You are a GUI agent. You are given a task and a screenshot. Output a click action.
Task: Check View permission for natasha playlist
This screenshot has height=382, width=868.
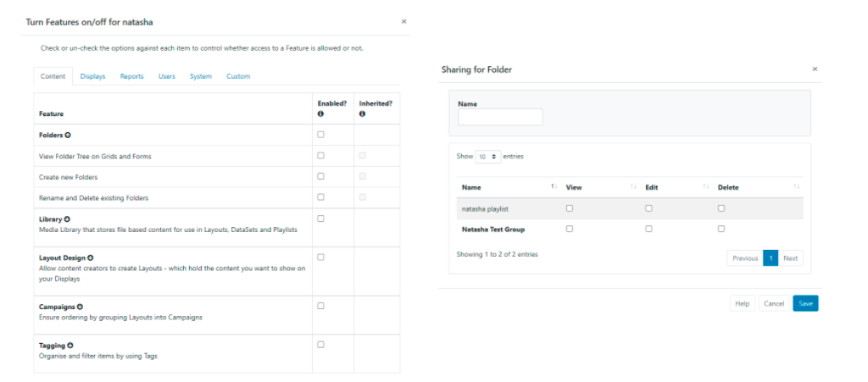(570, 208)
